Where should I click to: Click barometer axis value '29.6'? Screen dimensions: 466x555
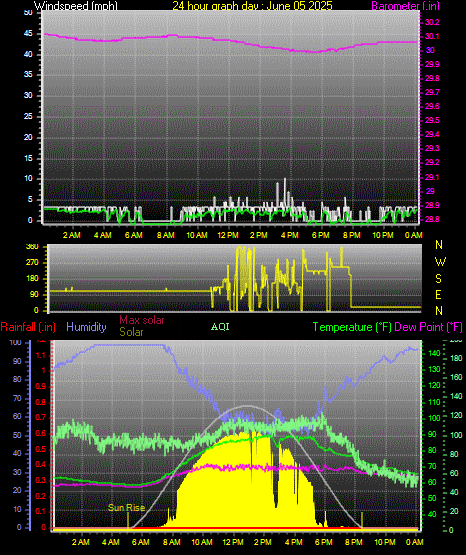pos(432,106)
